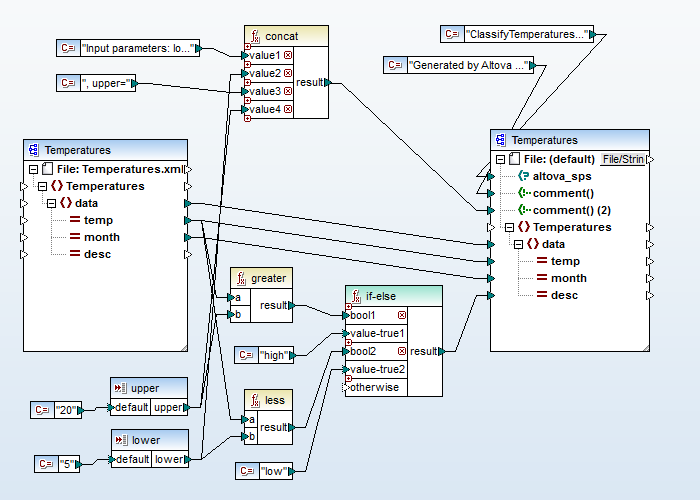The height and width of the screenshot is (500, 700).
Task: Remove value1 input from concat
Action: point(288,55)
